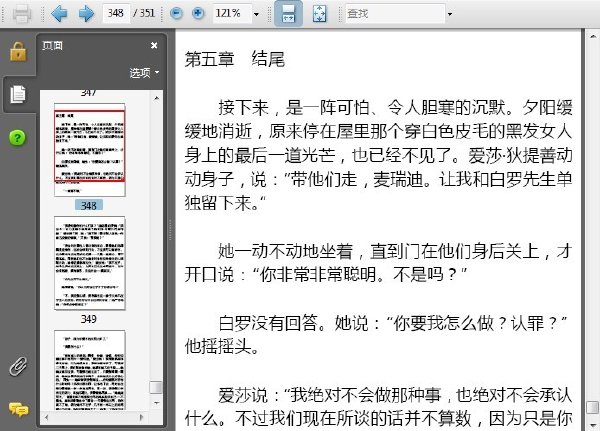Go to the previous page with left arrow
Screen dimensions: 600x431
coord(59,13)
